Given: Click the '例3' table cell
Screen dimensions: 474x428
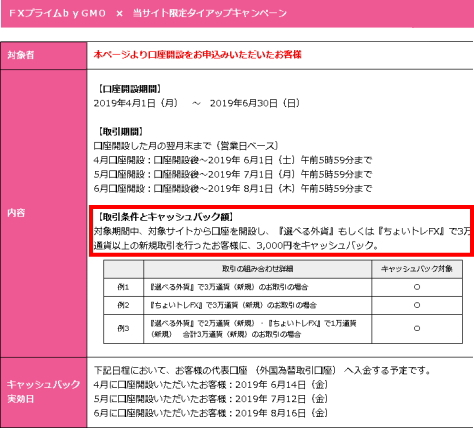Looking at the screenshot, I should pos(123,328).
